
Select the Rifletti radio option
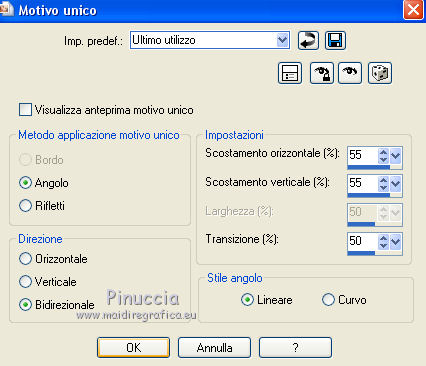[25, 206]
